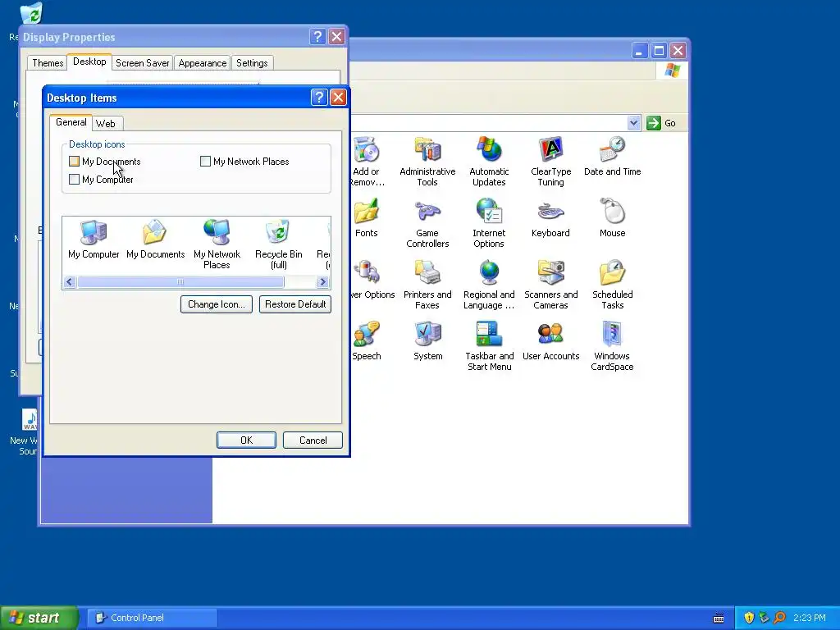
Task: Enable My Computer desktop icon checkbox
Action: coord(75,180)
